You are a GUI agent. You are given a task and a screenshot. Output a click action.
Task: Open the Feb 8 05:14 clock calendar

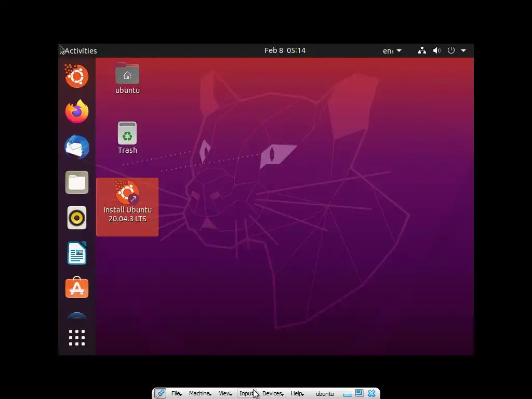[x=285, y=50]
